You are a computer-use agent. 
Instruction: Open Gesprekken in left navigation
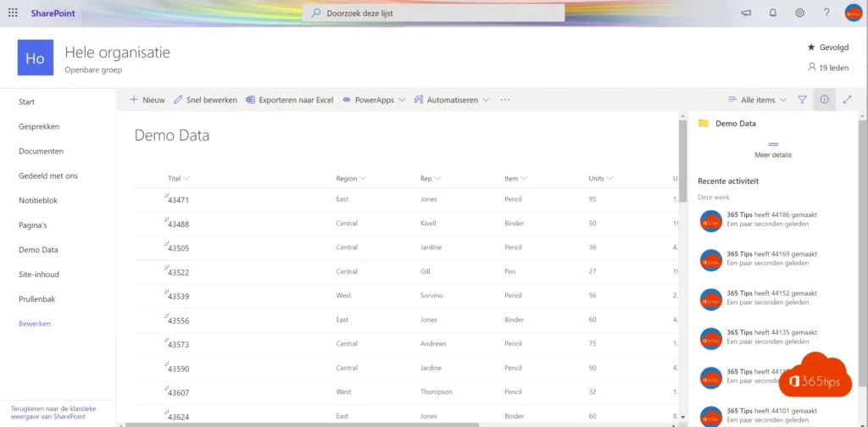tap(39, 127)
